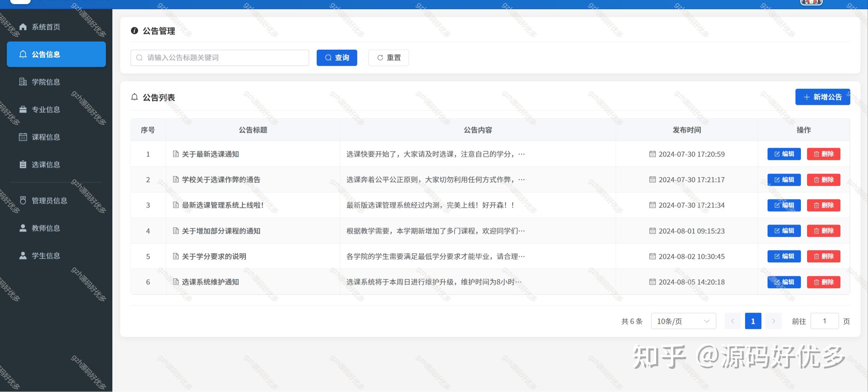
Task: Click the badge icon beside 管理员信息
Action: pyautogui.click(x=23, y=200)
